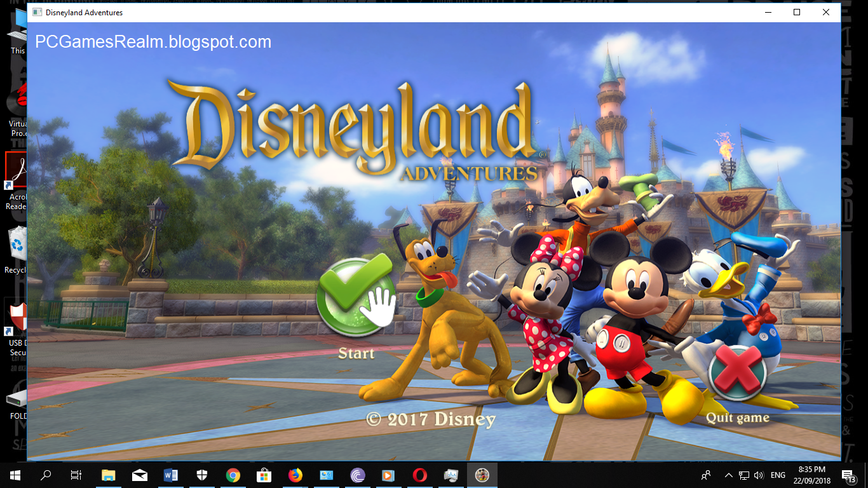Viewport: 868px width, 488px height.
Task: Click the Disneyland Adventures title bar icon
Action: [37, 12]
